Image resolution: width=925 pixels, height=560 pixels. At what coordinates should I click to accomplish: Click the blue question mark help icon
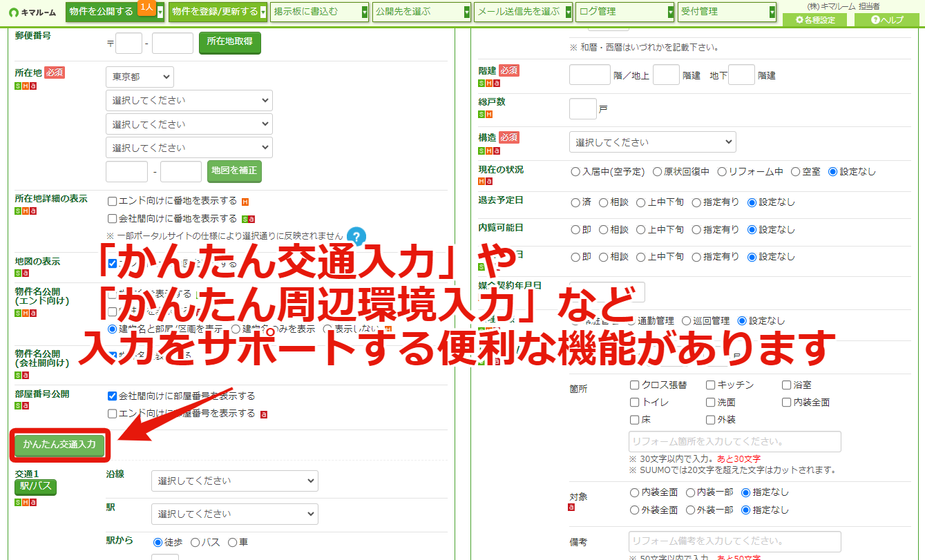pyautogui.click(x=355, y=235)
